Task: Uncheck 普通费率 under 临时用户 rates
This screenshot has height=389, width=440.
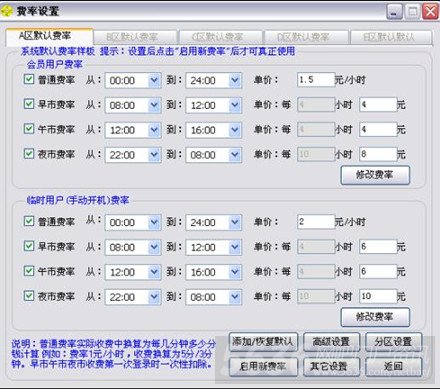Action: (x=29, y=221)
